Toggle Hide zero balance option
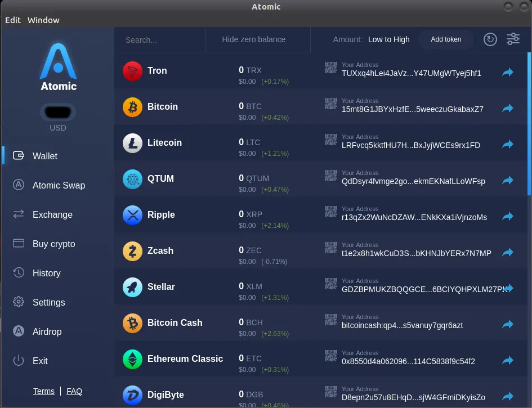532x408 pixels. coord(253,39)
